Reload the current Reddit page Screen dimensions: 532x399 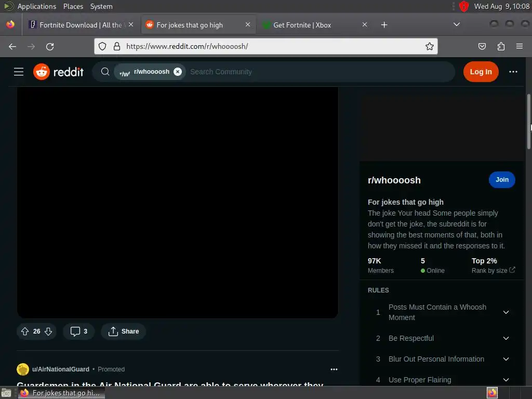[x=50, y=46]
